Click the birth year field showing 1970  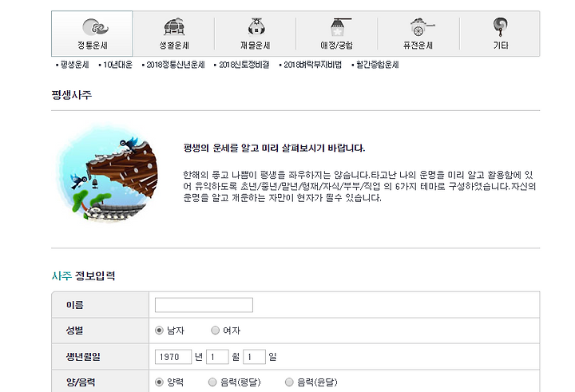coord(173,357)
